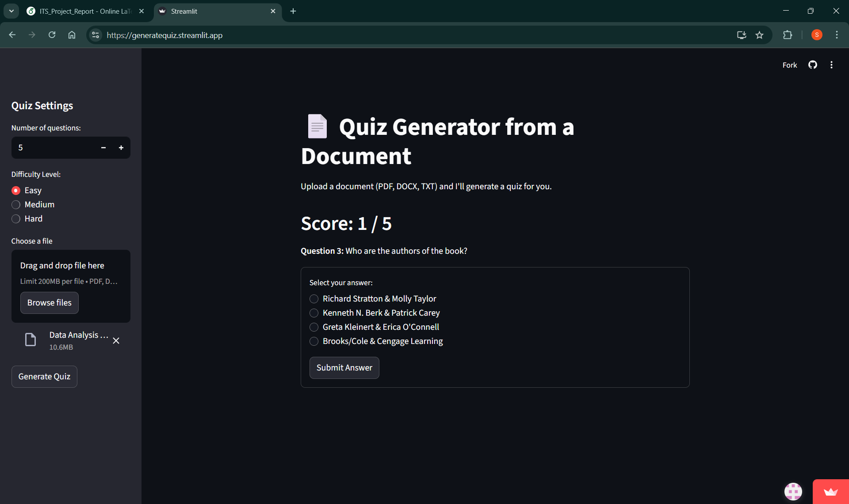Select the Streamlit tab

click(218, 11)
